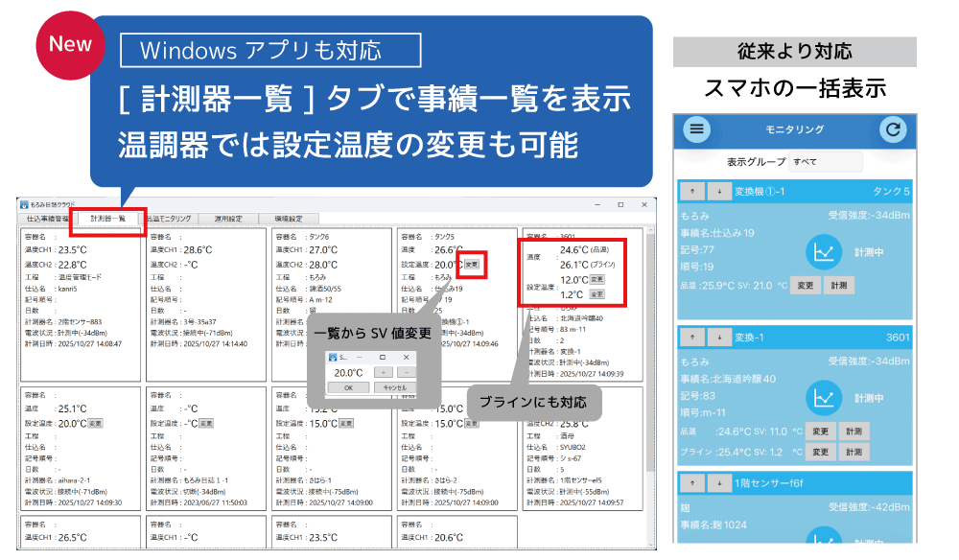
Task: Open the chart icon for 3601 card
Action: [x=822, y=397]
